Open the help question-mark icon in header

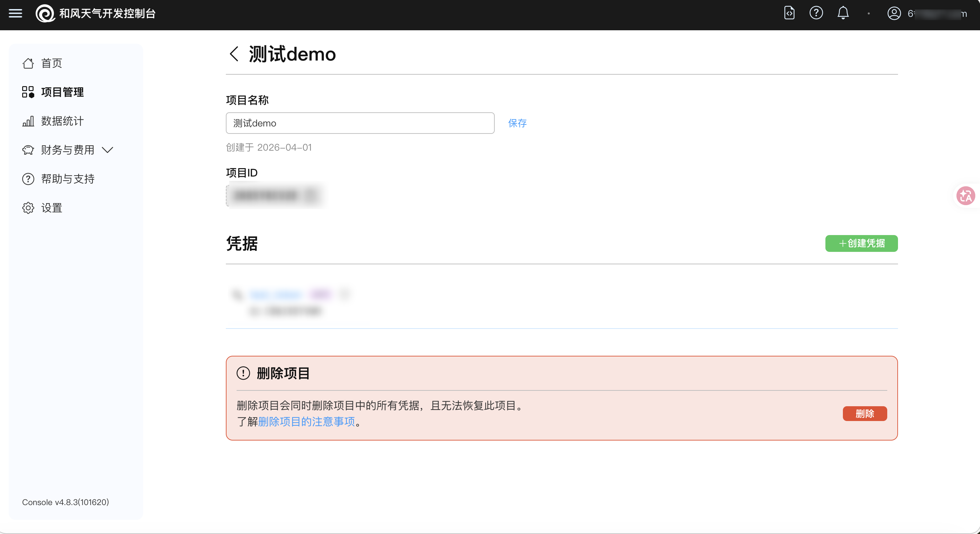click(816, 13)
